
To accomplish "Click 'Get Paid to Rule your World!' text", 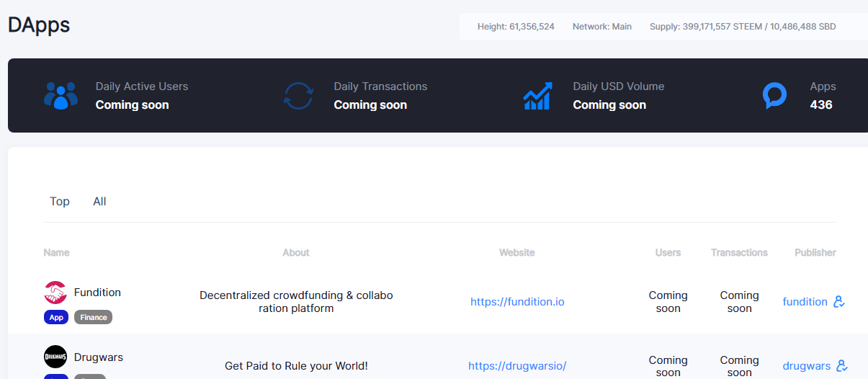I will click(296, 366).
